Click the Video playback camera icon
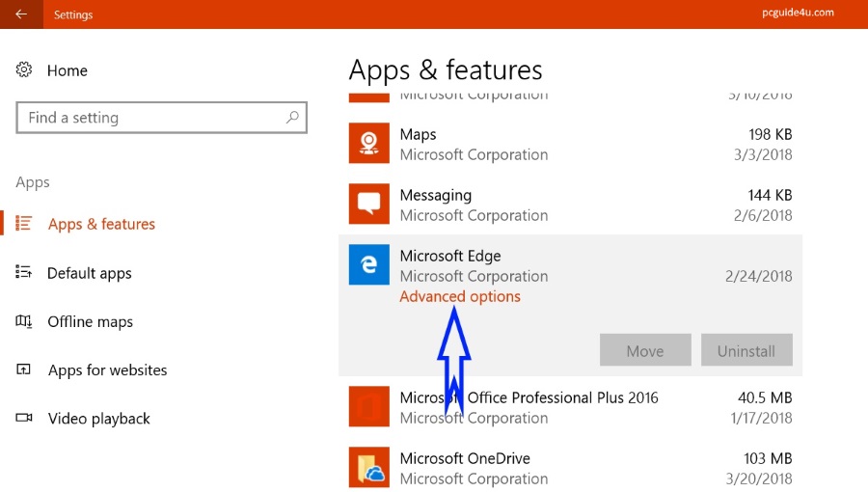The height and width of the screenshot is (492, 868). [x=24, y=419]
